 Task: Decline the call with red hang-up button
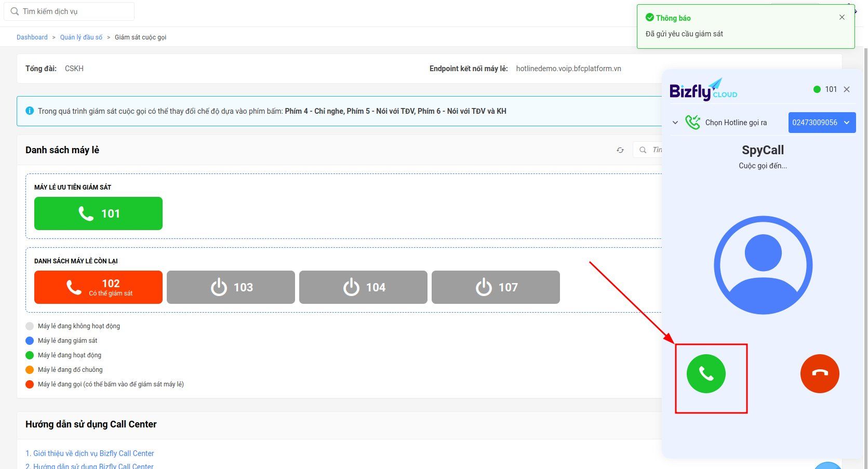[x=820, y=373]
